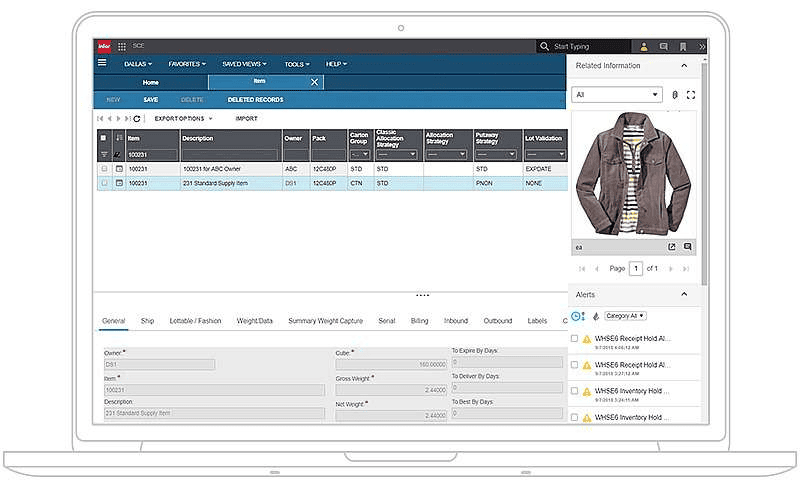Viewport: 800px width, 489px height.
Task: Go to next record in grid toolbar
Action: point(118,118)
